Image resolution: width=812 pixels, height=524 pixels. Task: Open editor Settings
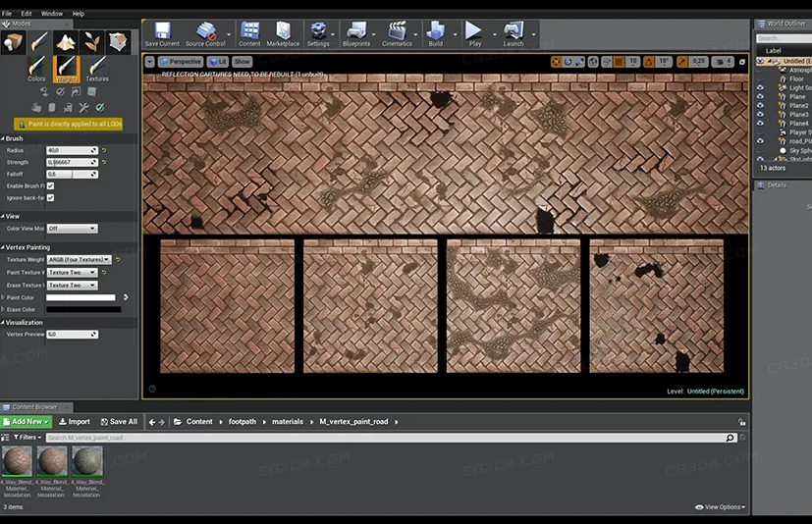pos(318,34)
